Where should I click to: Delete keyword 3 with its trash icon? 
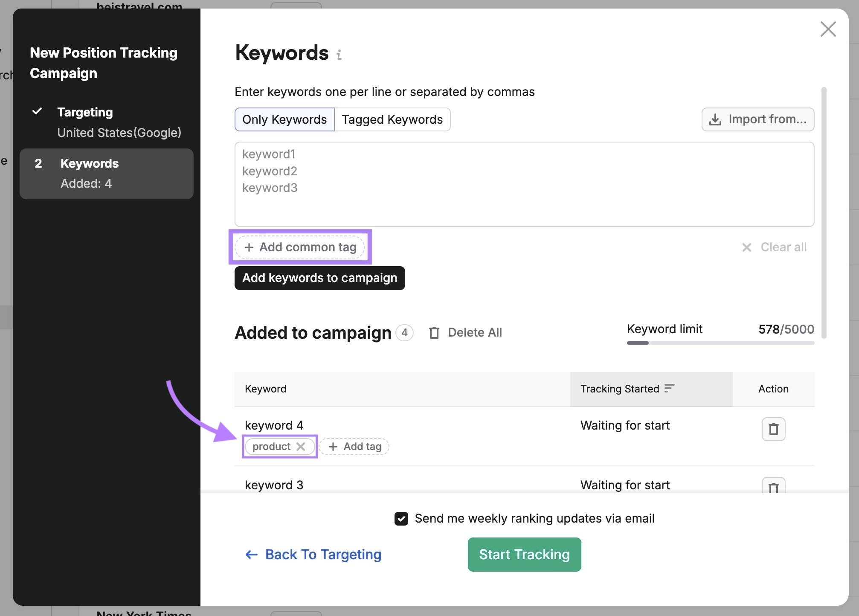(773, 485)
